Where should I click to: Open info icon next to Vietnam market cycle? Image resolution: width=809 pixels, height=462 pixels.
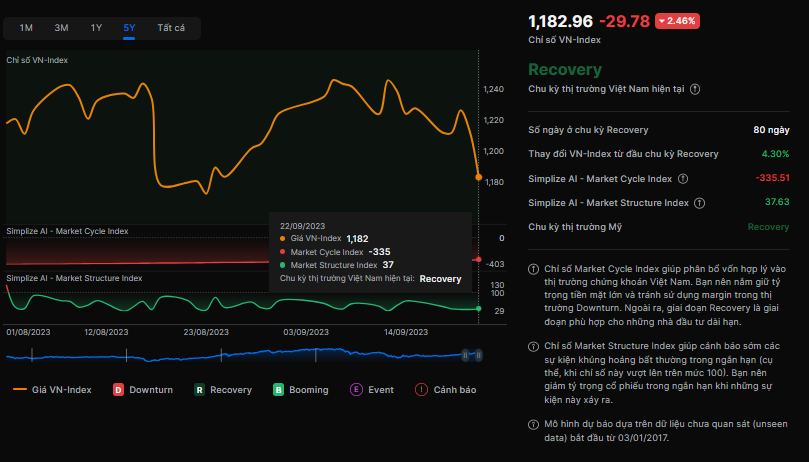pos(695,89)
